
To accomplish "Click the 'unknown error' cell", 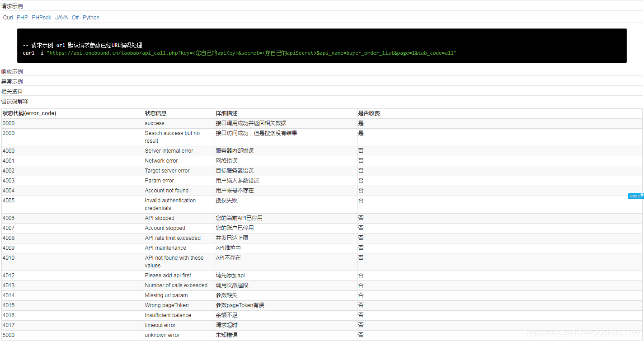I will pyautogui.click(x=179, y=335).
